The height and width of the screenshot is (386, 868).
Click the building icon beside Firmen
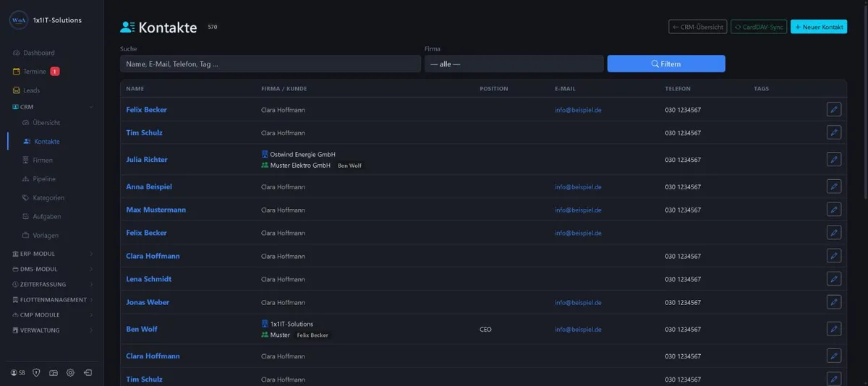click(x=27, y=160)
